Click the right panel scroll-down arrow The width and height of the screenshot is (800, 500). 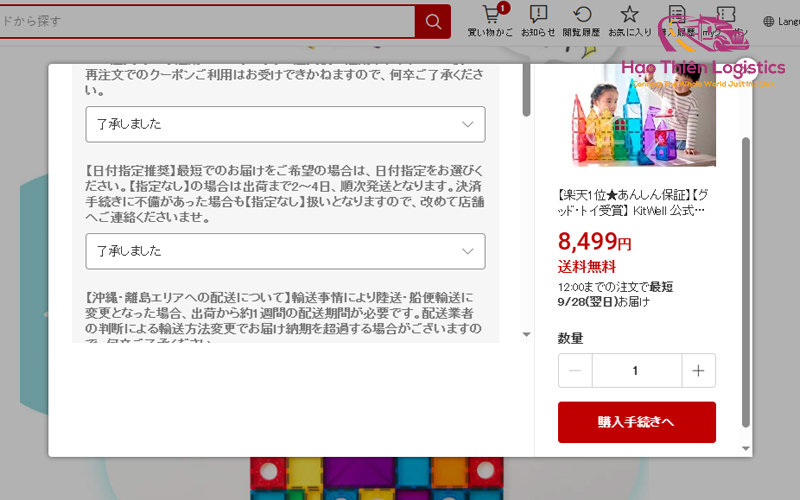point(745,448)
